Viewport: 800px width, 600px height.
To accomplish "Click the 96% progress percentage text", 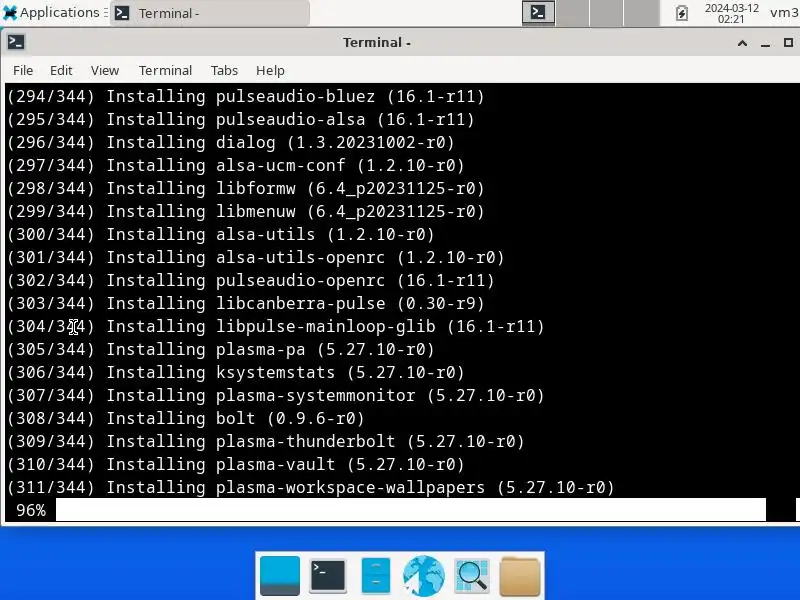I will click(31, 510).
